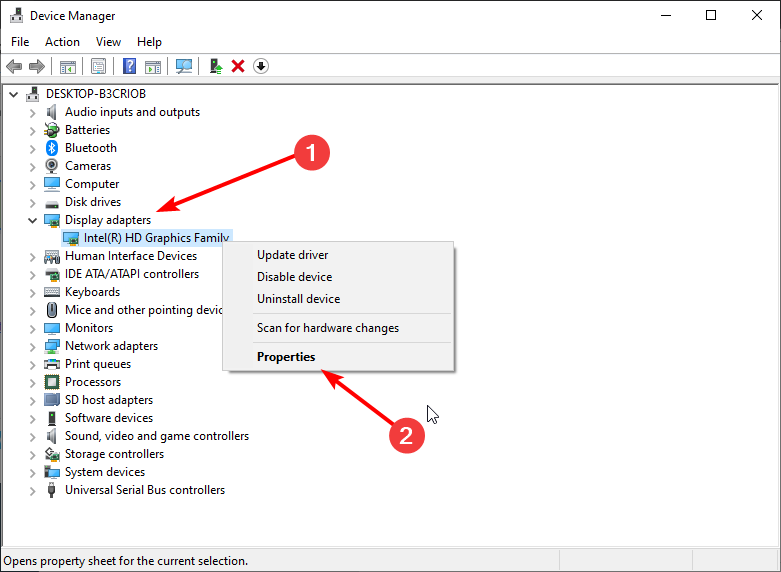Collapse the DESKTOP-B3CRIOB root node
The width and height of the screenshot is (781, 572).
(14, 94)
